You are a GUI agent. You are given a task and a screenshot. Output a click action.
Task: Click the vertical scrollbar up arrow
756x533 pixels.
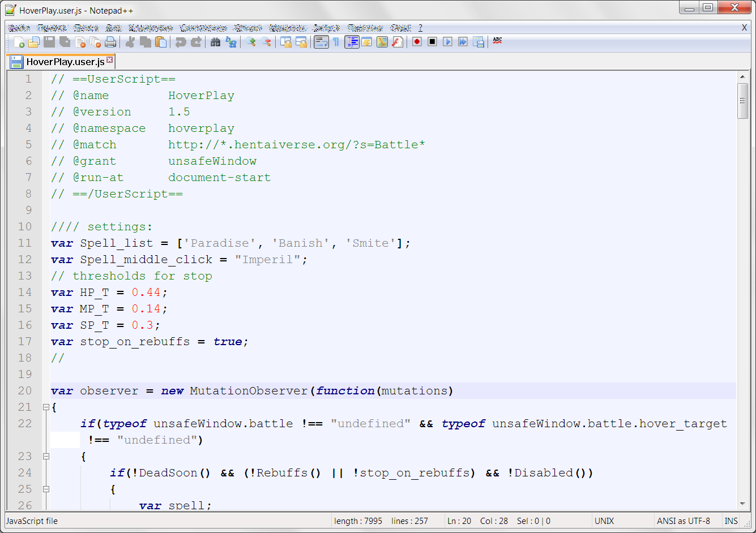click(742, 76)
